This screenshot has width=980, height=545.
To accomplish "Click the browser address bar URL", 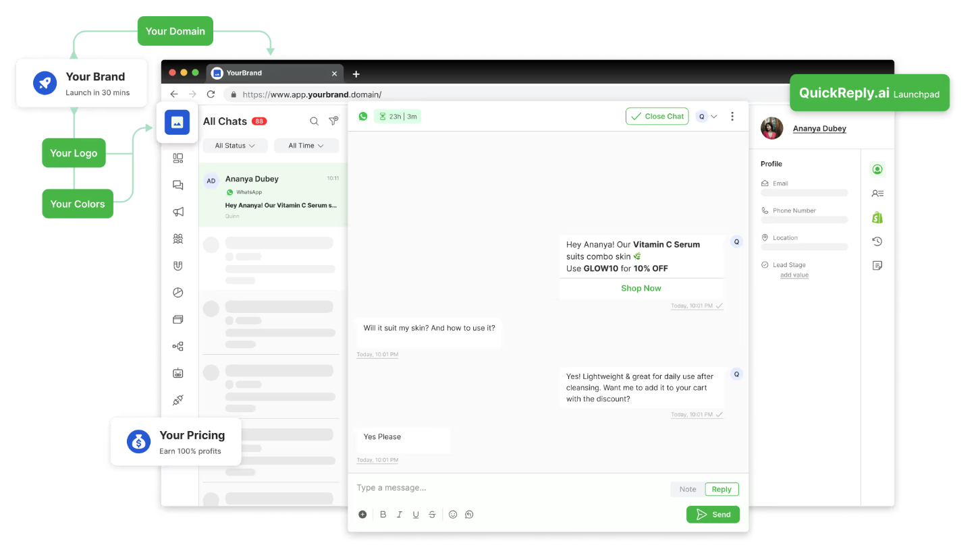I will point(312,94).
